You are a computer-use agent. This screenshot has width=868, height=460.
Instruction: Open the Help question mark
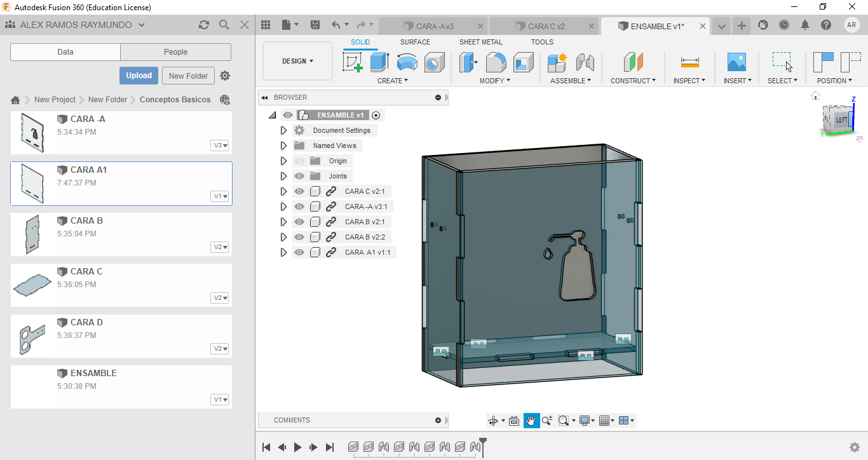coord(826,25)
